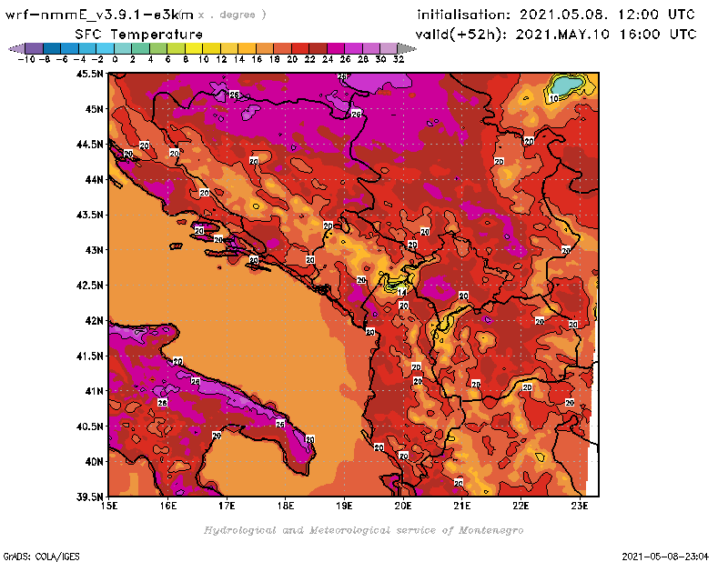Click the '40N' latitude label
The image size is (728, 562).
94,462
